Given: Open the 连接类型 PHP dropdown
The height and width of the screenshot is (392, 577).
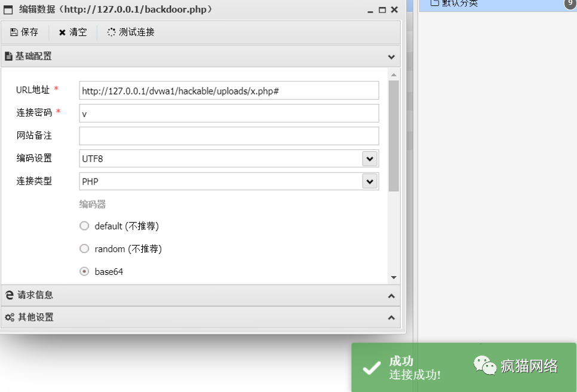Looking at the screenshot, I should (x=370, y=181).
